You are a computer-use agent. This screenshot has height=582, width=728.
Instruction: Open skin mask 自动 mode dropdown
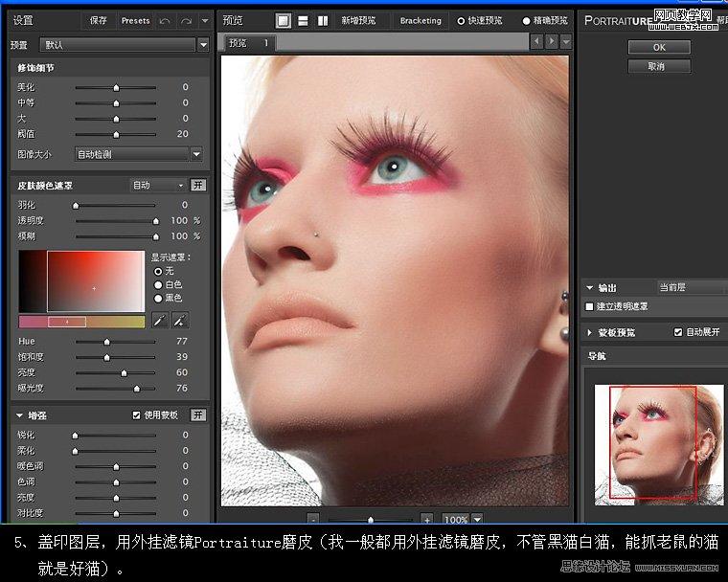click(158, 185)
